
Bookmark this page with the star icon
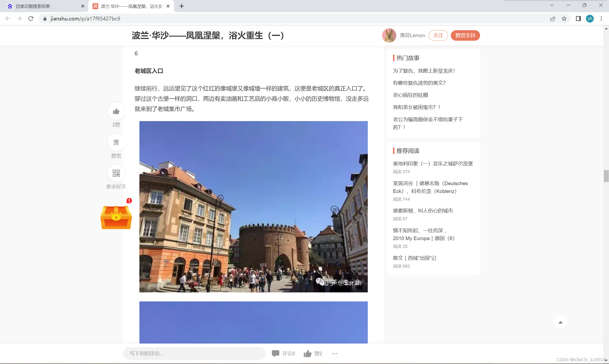pyautogui.click(x=564, y=19)
